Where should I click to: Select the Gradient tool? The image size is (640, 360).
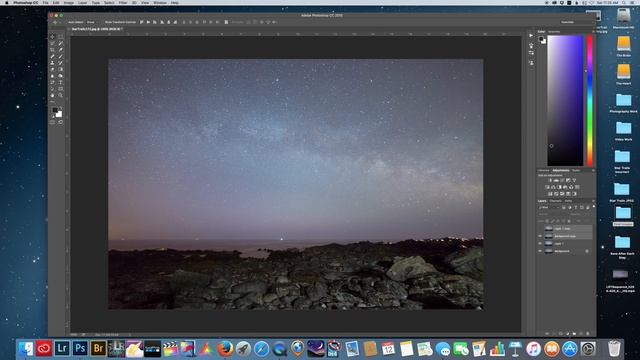61,69
